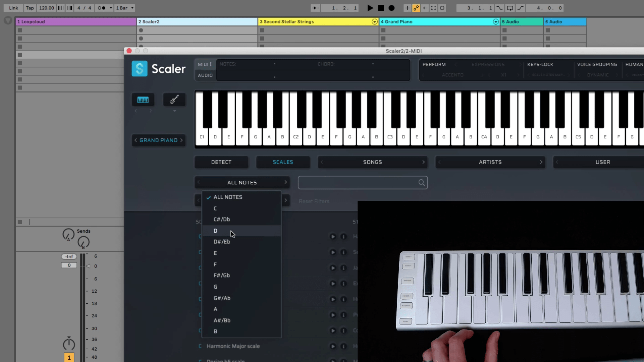Click the Stop transport button
The width and height of the screenshot is (644, 362).
click(x=381, y=8)
